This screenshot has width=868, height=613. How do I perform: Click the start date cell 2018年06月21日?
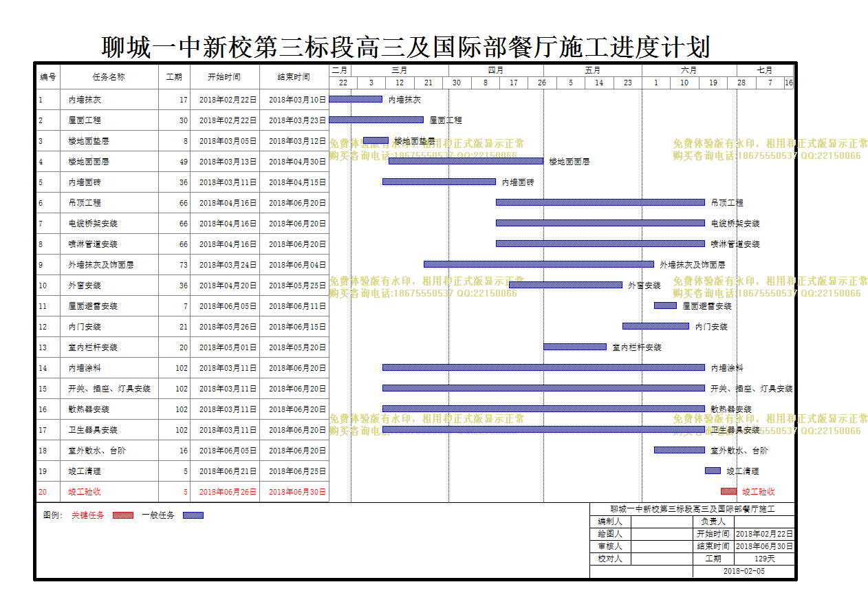pos(225,471)
